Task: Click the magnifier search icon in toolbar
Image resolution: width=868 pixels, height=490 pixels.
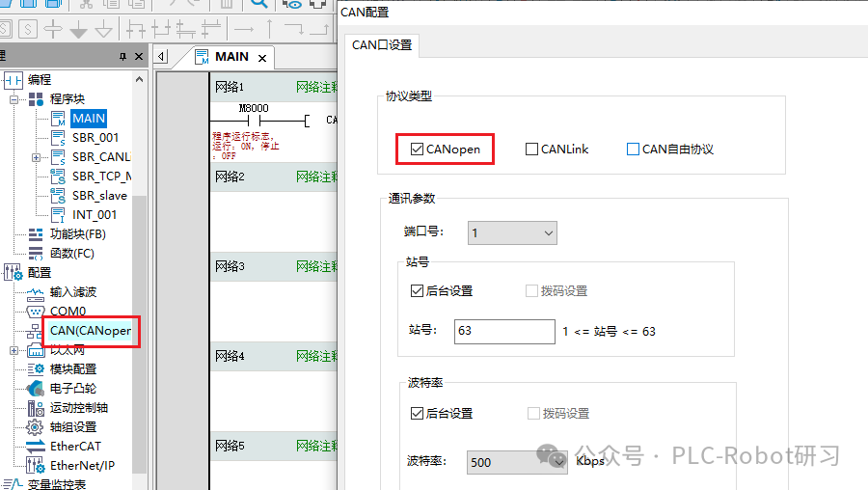Action: click(x=258, y=5)
